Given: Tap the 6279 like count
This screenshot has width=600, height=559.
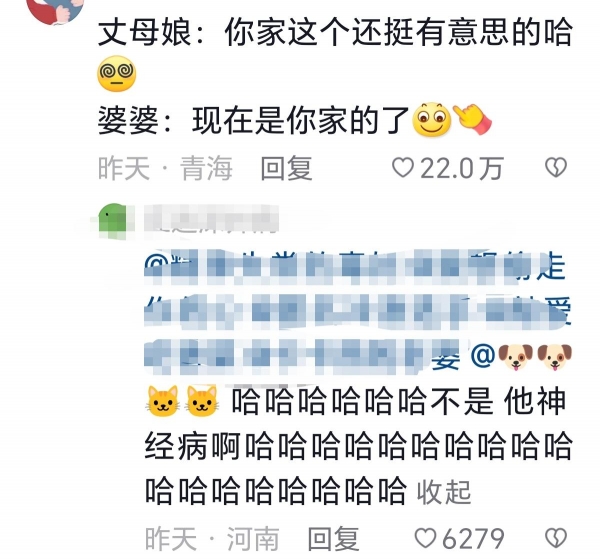Looking at the screenshot, I should (x=473, y=539).
